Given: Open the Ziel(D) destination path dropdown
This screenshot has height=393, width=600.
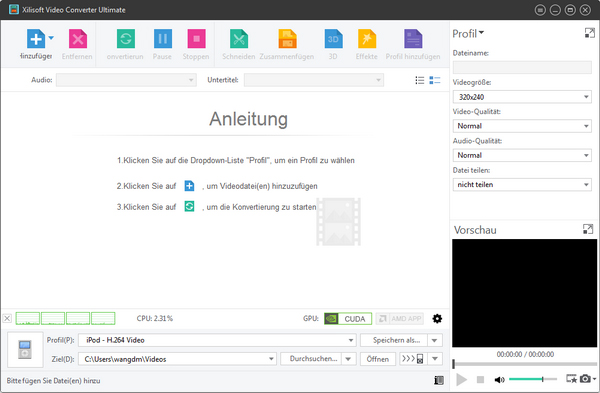Looking at the screenshot, I should [x=177, y=359].
